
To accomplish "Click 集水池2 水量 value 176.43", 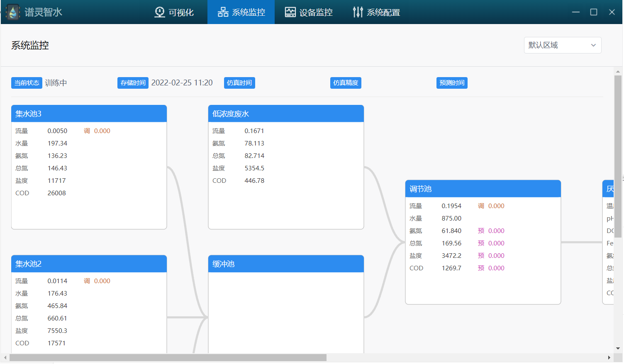I will point(57,294).
